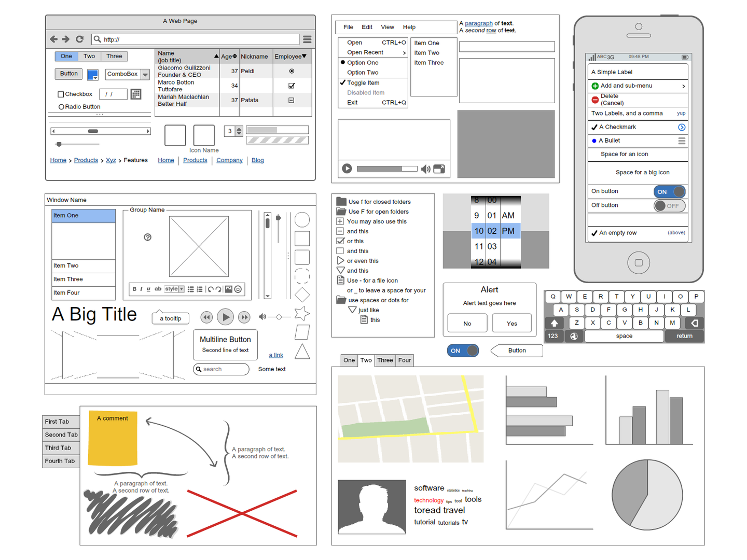Screen dimensions: 747x560
Task: Click the rewind media button
Action: click(x=206, y=317)
